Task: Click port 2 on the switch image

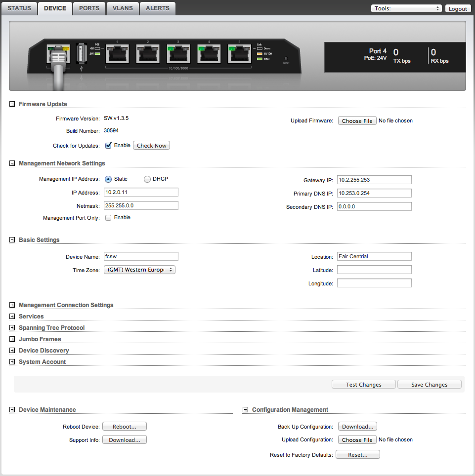Action: [148, 53]
